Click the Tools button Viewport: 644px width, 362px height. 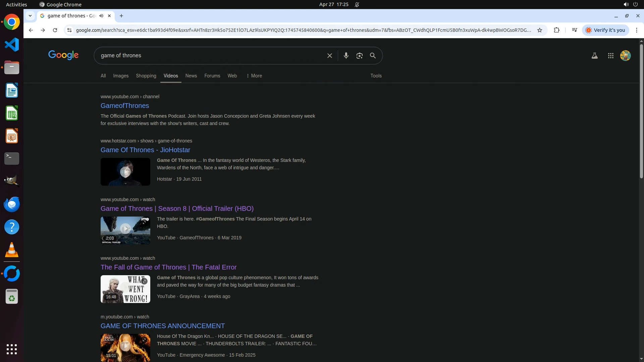point(376,76)
